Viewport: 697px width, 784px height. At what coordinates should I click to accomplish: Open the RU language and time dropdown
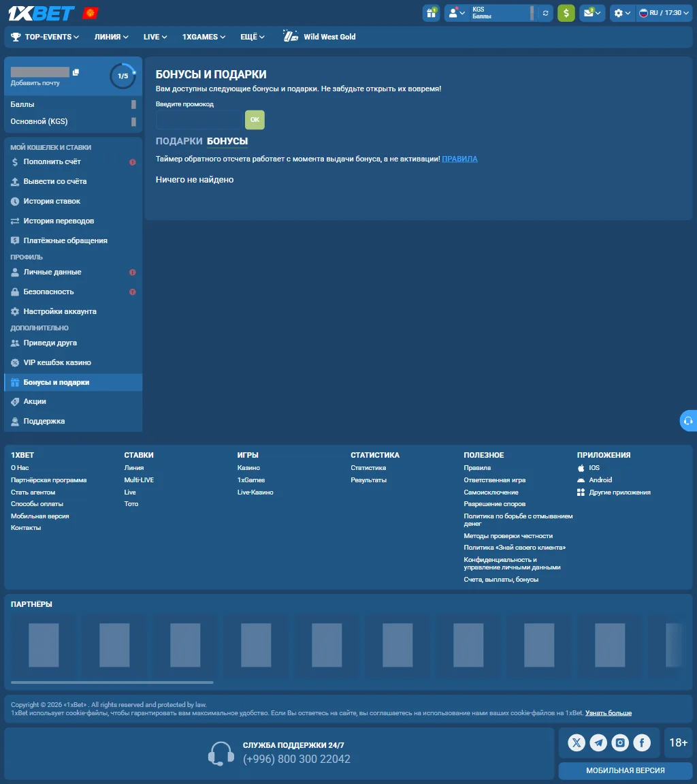(x=664, y=13)
